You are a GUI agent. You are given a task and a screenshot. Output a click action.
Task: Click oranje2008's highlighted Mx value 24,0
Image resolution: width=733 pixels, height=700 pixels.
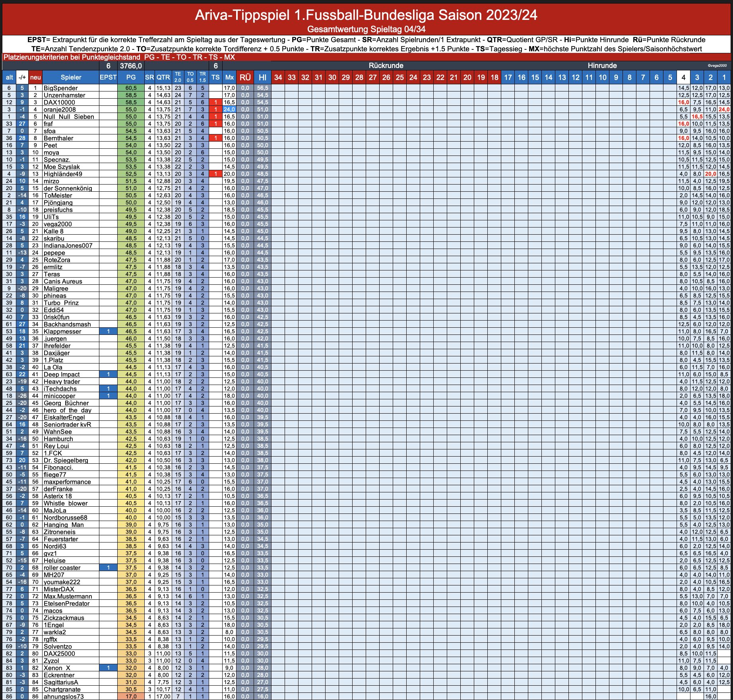click(x=229, y=109)
